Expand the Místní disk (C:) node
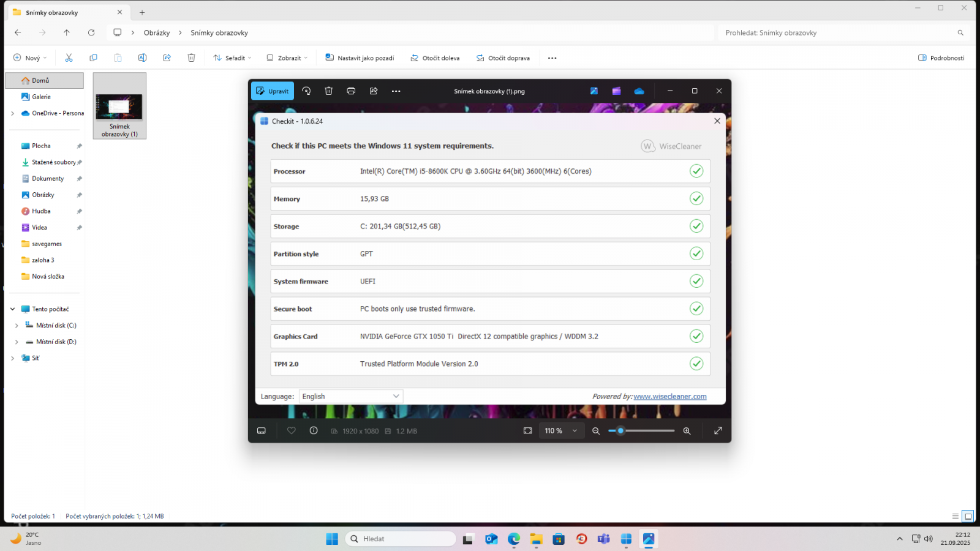Image resolution: width=980 pixels, height=551 pixels. (17, 326)
